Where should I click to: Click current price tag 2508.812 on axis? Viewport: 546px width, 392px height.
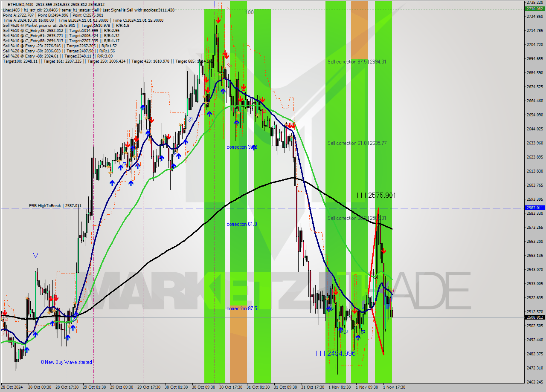click(x=534, y=317)
